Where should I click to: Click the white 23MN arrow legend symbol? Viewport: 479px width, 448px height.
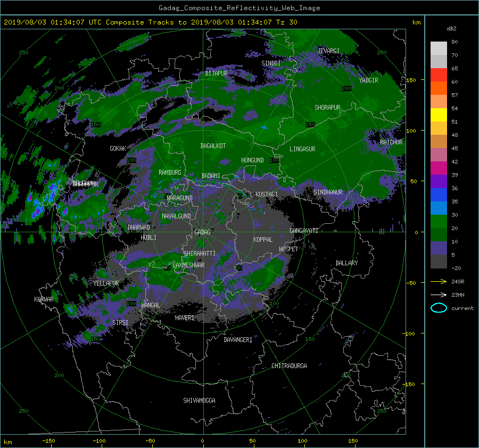(x=439, y=295)
